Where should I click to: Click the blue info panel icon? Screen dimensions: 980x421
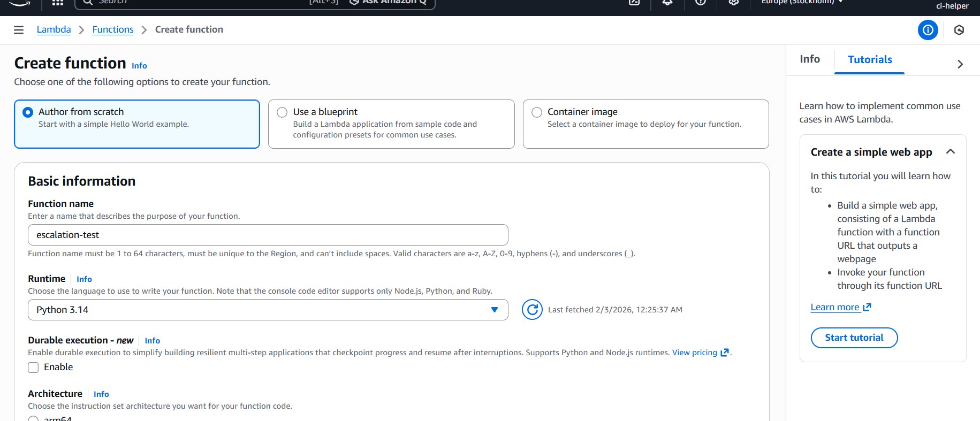coord(928,30)
